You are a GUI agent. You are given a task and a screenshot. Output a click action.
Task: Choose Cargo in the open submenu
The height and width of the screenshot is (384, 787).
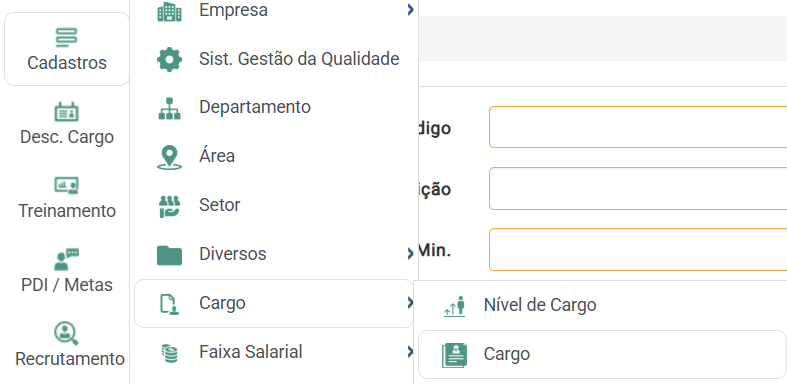pos(602,354)
